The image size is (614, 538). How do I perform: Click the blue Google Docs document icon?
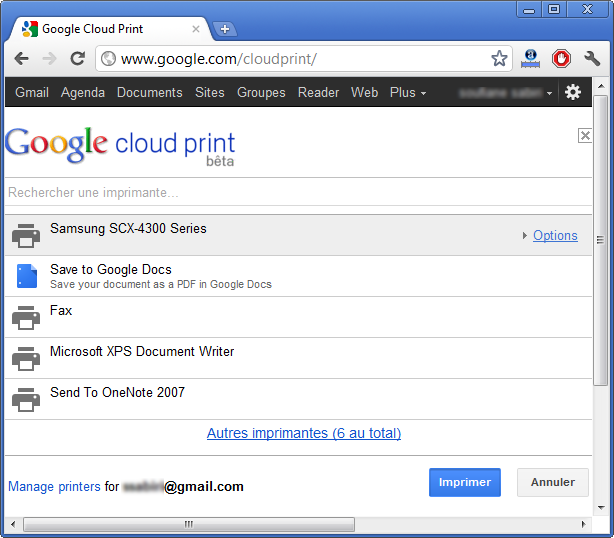tap(27, 276)
